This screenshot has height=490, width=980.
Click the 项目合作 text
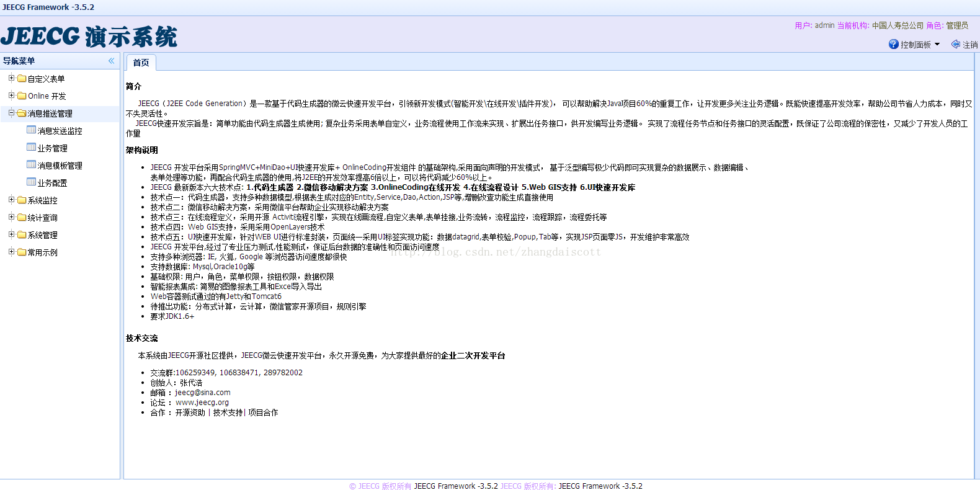[263, 412]
